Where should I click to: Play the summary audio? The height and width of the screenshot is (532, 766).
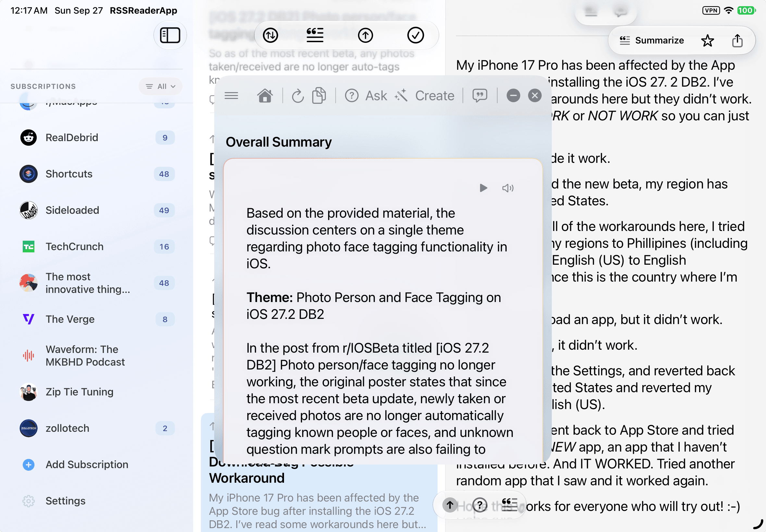click(x=484, y=188)
